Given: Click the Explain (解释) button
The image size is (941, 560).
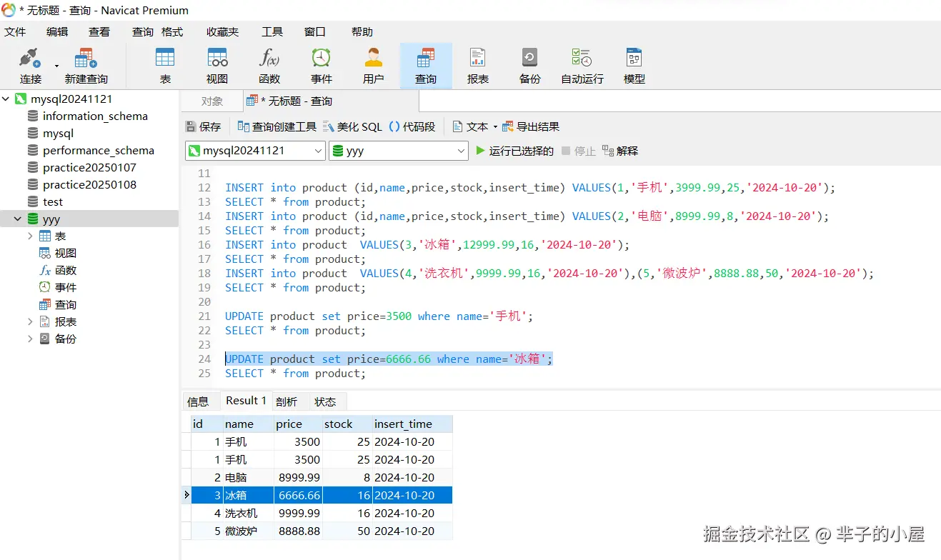Looking at the screenshot, I should [x=620, y=151].
